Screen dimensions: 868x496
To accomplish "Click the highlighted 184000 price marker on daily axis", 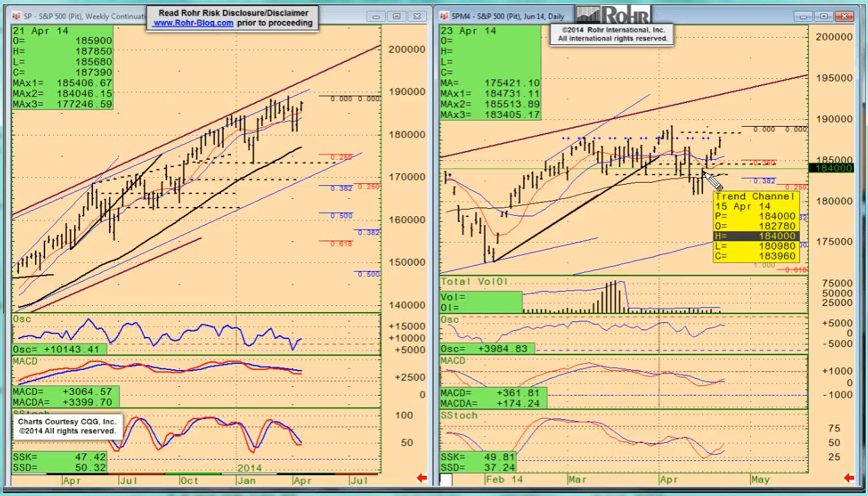I will (834, 168).
